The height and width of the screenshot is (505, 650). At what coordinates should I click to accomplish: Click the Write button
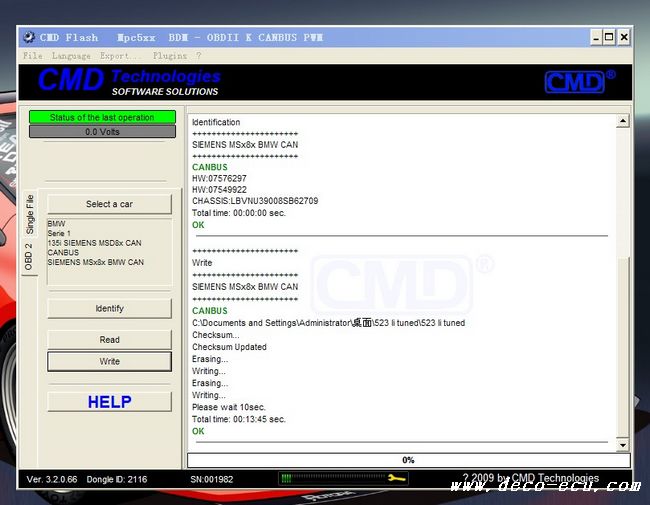(x=109, y=362)
